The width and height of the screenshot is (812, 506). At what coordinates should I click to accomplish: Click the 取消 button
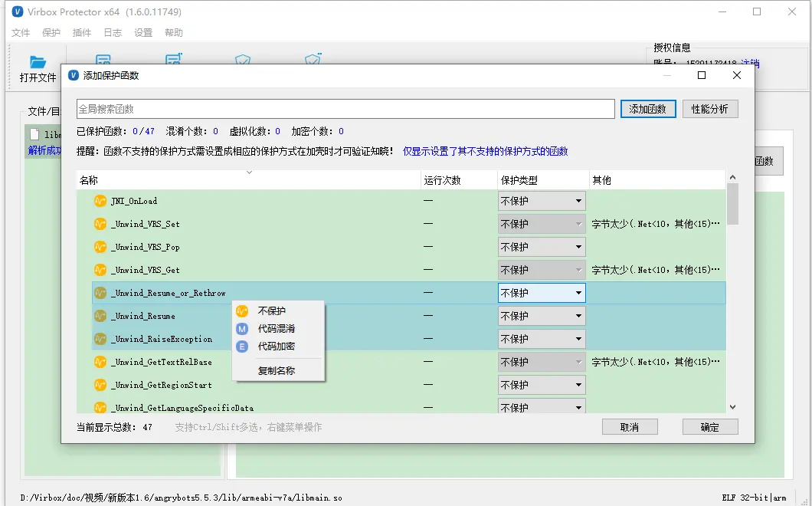(630, 427)
